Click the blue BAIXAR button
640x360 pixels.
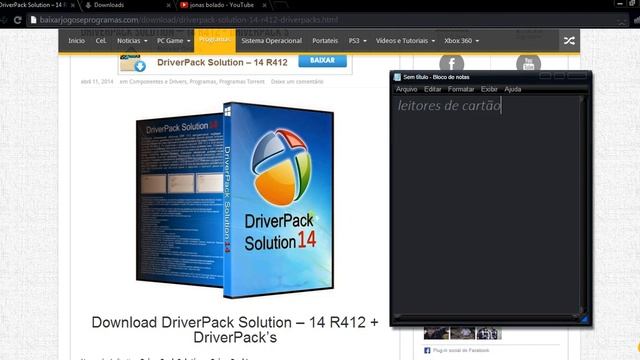(x=322, y=60)
